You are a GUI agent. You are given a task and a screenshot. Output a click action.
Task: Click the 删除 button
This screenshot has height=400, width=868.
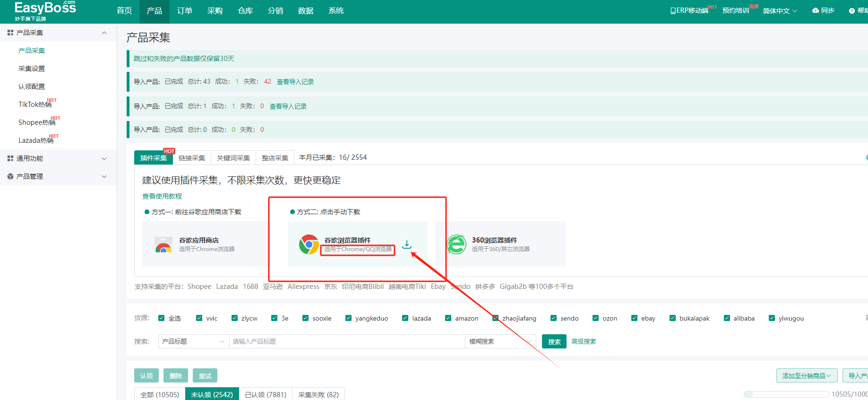tap(176, 376)
